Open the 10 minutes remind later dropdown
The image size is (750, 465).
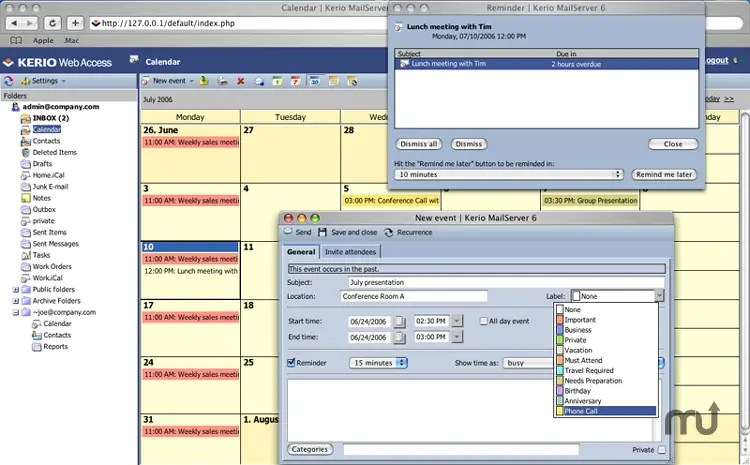[508, 175]
